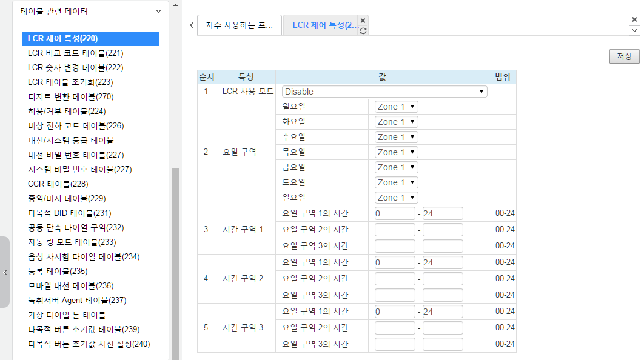Screen dimensions: 644x360
Task: Open LCR 숫자 변경 테이블(222)
Action: (76, 68)
